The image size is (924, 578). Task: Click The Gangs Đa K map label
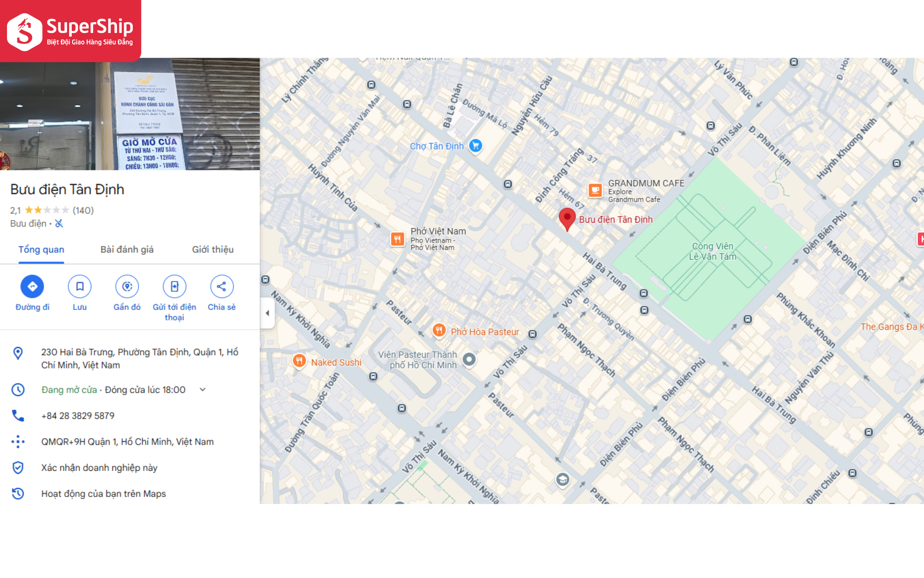click(x=891, y=327)
